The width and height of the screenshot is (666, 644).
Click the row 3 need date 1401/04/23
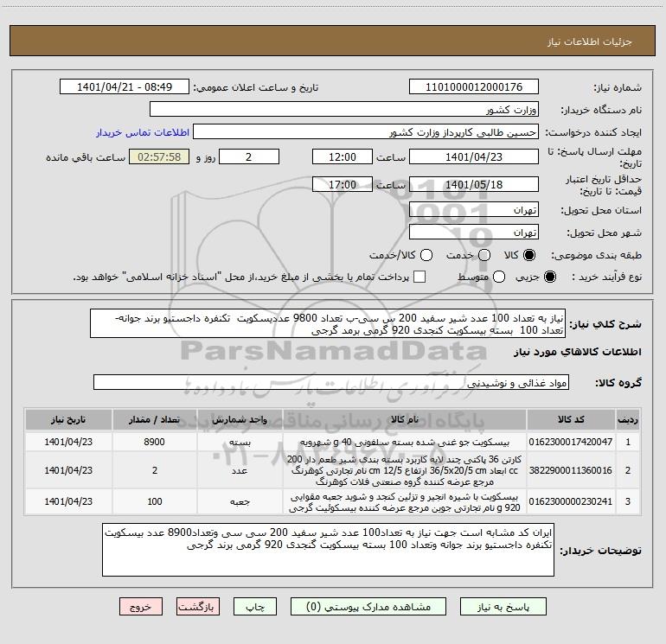(x=68, y=501)
